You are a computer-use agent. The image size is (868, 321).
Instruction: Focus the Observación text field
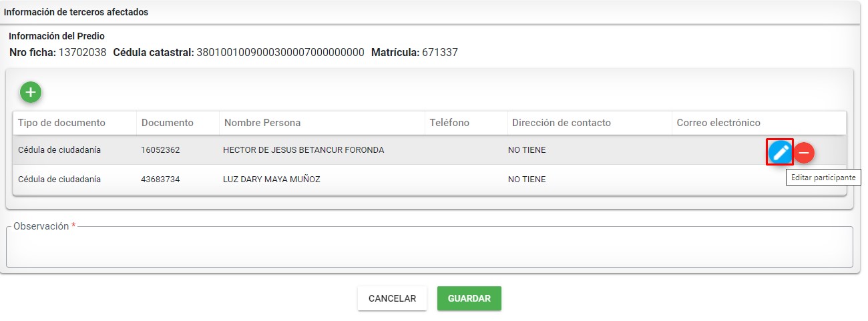429,247
